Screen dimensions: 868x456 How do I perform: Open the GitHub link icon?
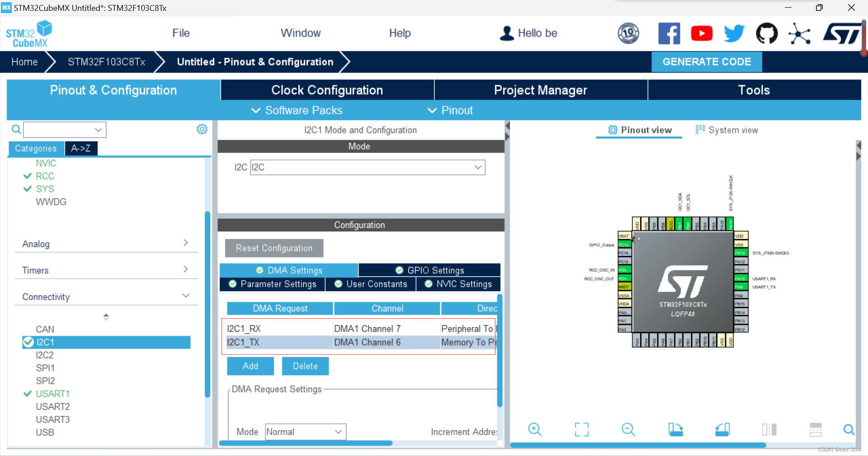(x=767, y=33)
